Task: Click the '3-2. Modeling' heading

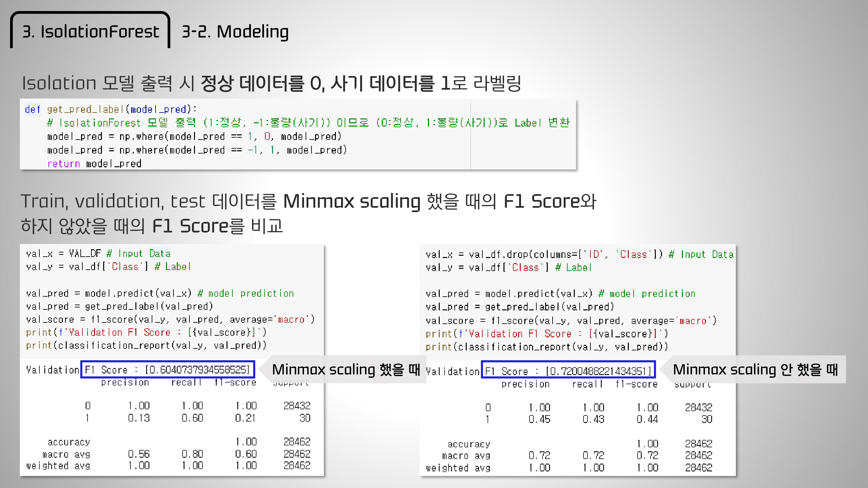Action: pos(235,32)
